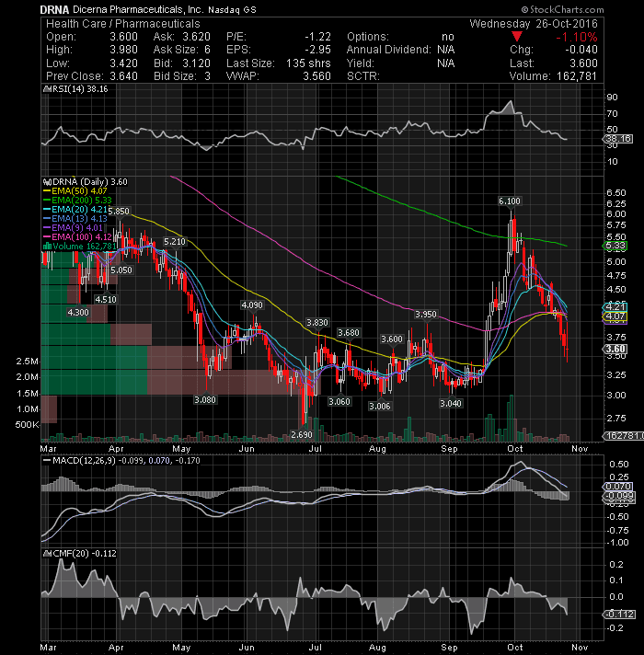Click the Jul label on the bottom axis
Screen dimensions: 644x655
(x=316, y=648)
